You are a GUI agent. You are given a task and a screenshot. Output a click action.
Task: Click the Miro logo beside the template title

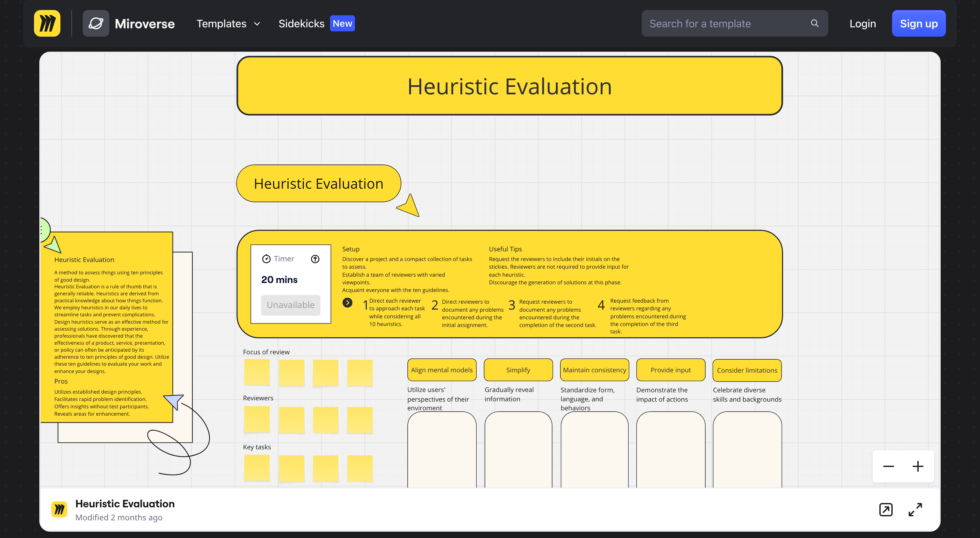59,509
